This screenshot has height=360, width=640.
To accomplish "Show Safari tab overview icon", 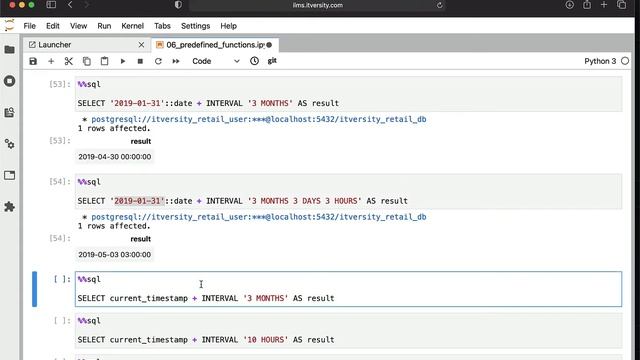I will click(622, 5).
